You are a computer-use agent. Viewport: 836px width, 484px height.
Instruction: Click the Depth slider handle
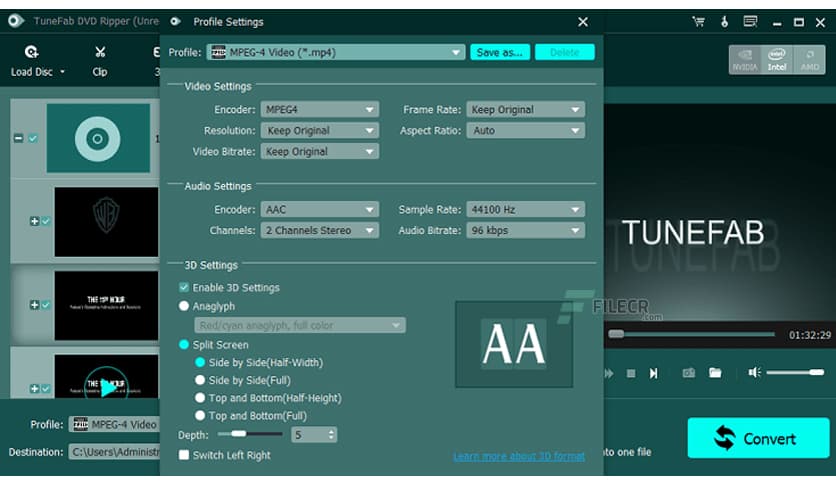point(238,434)
